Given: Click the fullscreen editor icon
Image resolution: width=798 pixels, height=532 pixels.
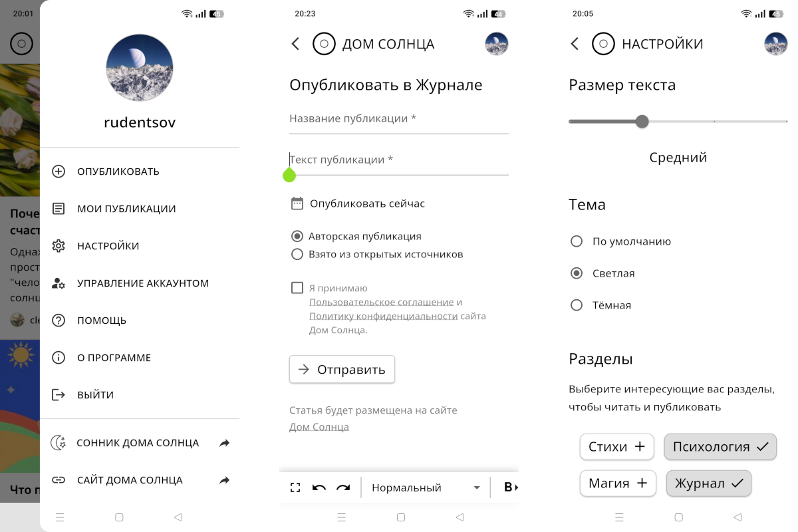Looking at the screenshot, I should pyautogui.click(x=295, y=487).
